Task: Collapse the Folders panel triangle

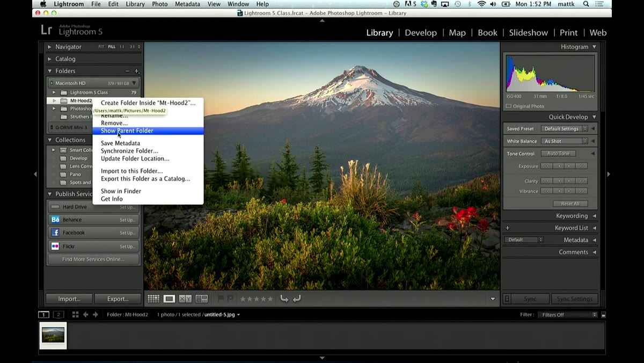Action: pyautogui.click(x=50, y=71)
